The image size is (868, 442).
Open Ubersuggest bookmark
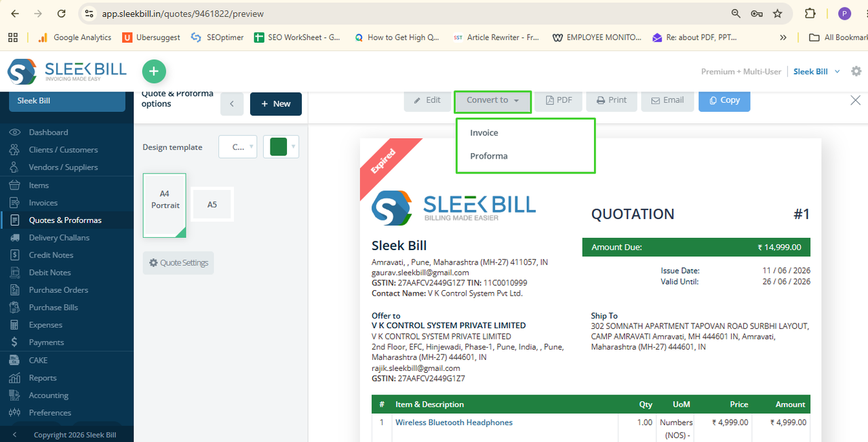point(151,37)
